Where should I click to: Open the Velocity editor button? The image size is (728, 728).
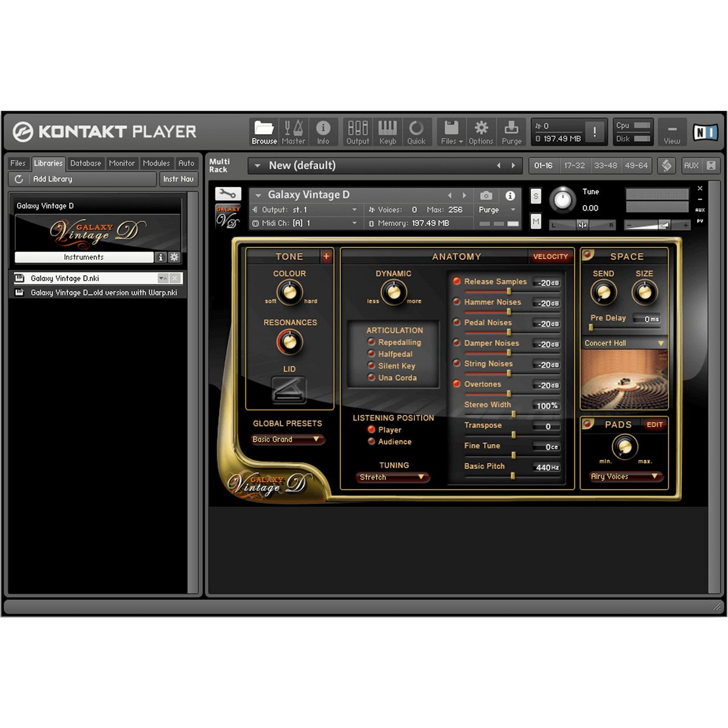550,257
